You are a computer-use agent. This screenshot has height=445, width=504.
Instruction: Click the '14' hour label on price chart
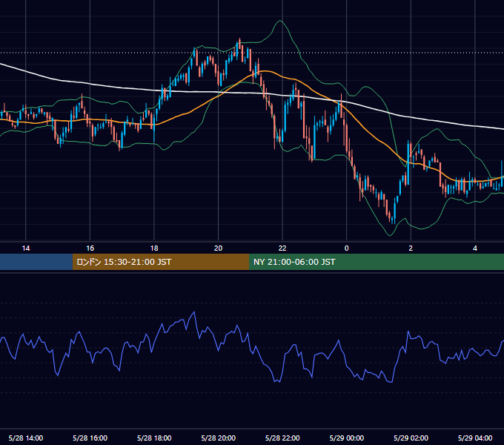[x=26, y=248]
